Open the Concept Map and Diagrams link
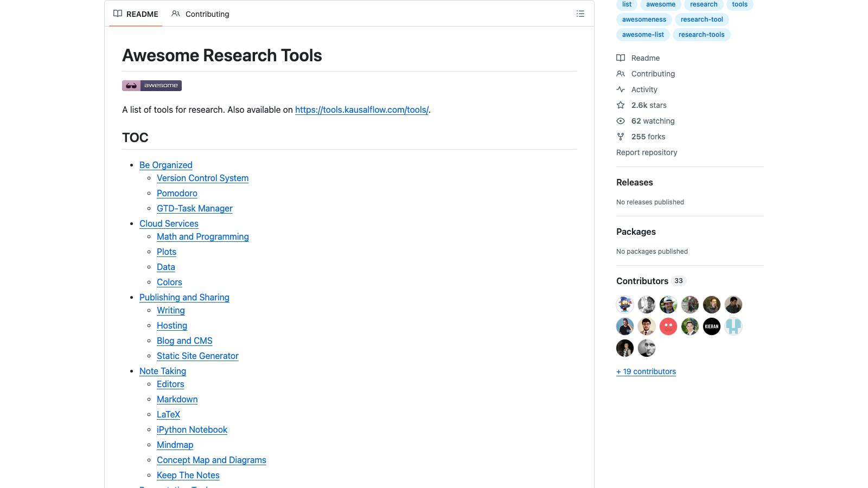 [211, 460]
